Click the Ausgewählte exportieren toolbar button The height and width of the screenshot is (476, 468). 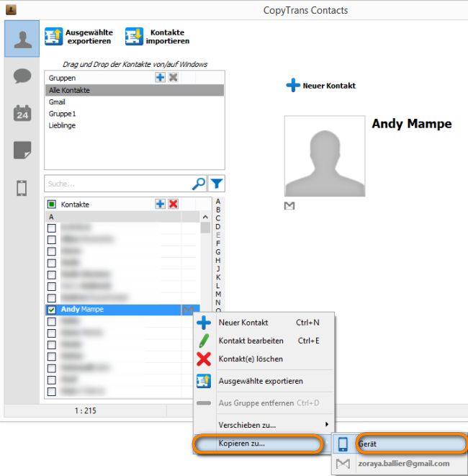coord(79,37)
